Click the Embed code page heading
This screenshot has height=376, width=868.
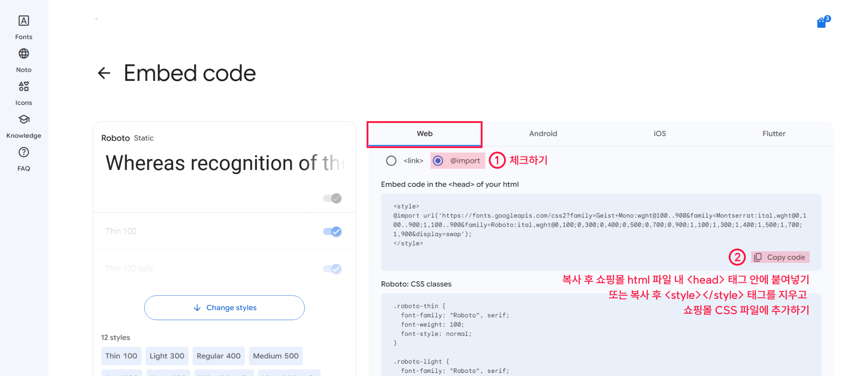tap(190, 73)
